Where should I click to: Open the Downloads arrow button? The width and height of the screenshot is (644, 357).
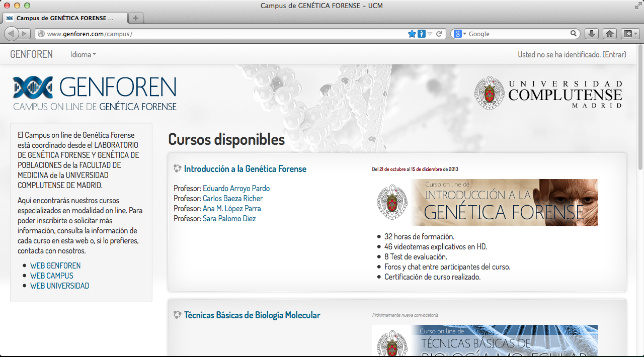point(592,34)
